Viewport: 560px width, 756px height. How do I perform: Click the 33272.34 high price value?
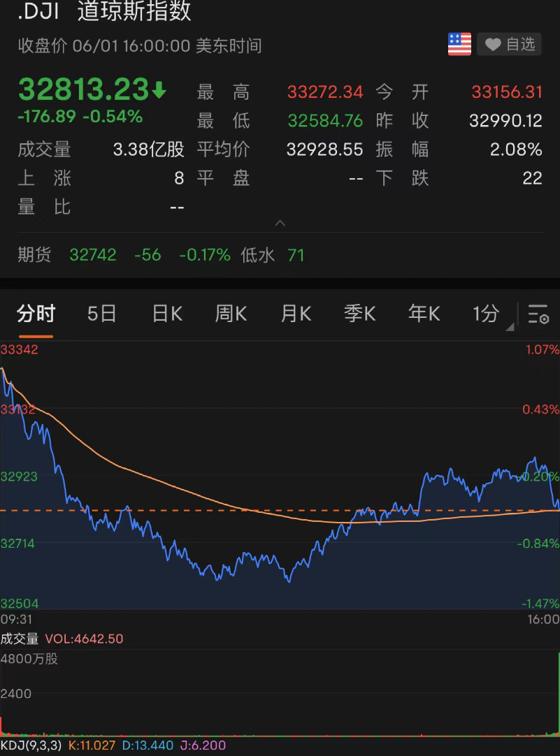pos(325,92)
